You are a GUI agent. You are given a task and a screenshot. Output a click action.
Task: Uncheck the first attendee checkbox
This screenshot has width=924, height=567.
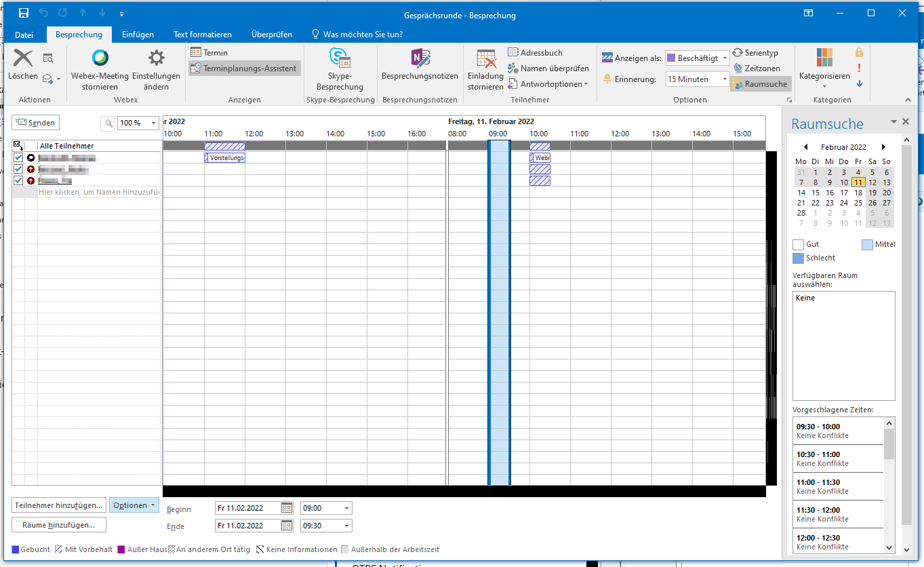click(19, 158)
